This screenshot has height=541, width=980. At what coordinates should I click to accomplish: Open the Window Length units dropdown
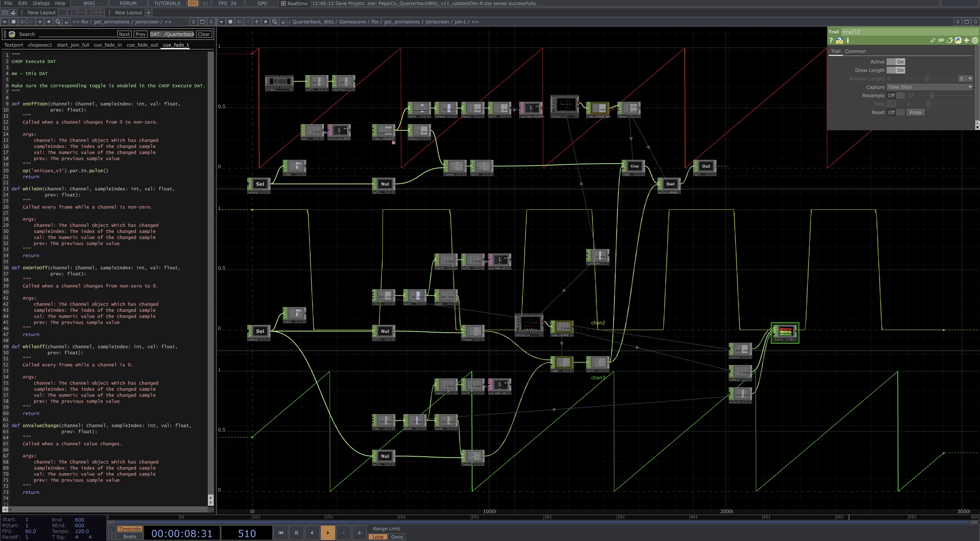point(965,79)
